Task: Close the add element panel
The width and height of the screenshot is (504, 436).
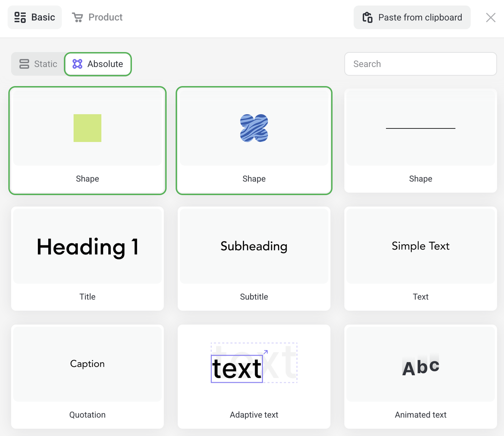Action: (490, 17)
